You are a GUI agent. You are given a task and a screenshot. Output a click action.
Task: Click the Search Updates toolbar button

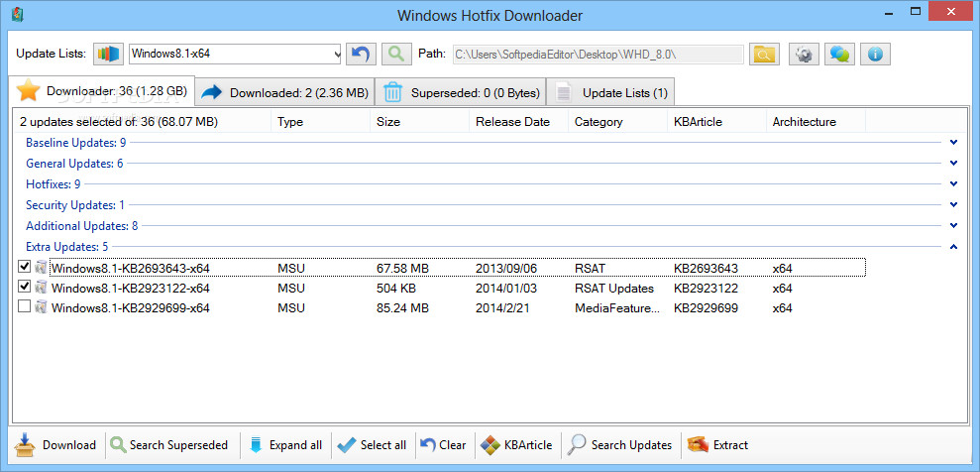click(620, 445)
